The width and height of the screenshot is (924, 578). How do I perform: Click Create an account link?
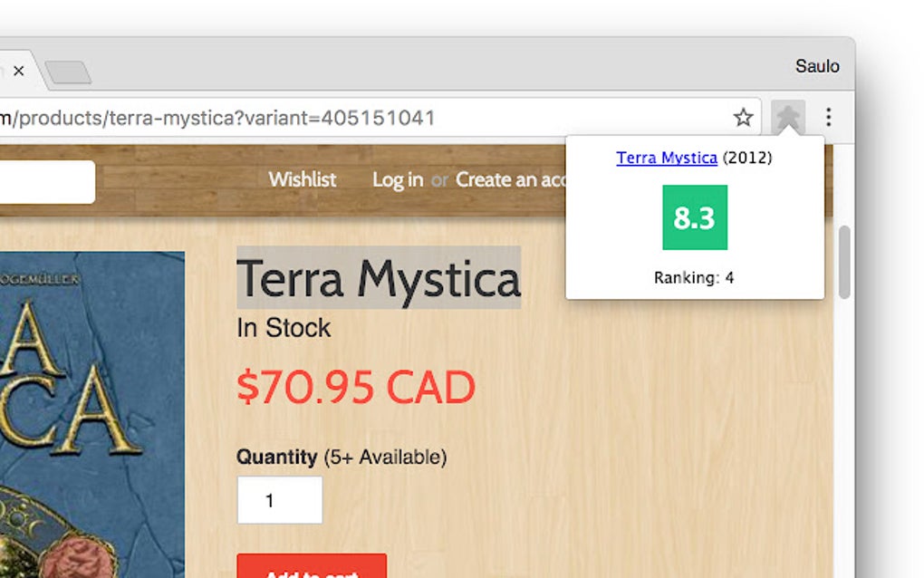pos(510,179)
